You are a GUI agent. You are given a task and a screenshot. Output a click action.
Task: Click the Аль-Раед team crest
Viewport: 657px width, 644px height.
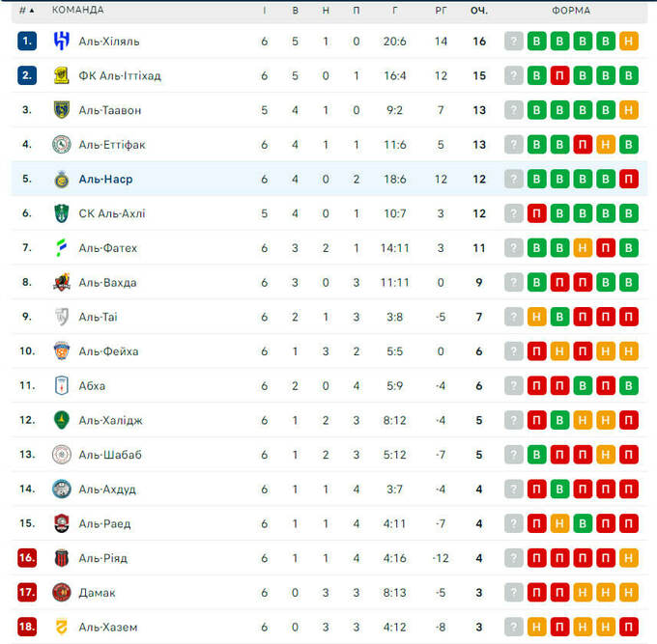point(62,523)
